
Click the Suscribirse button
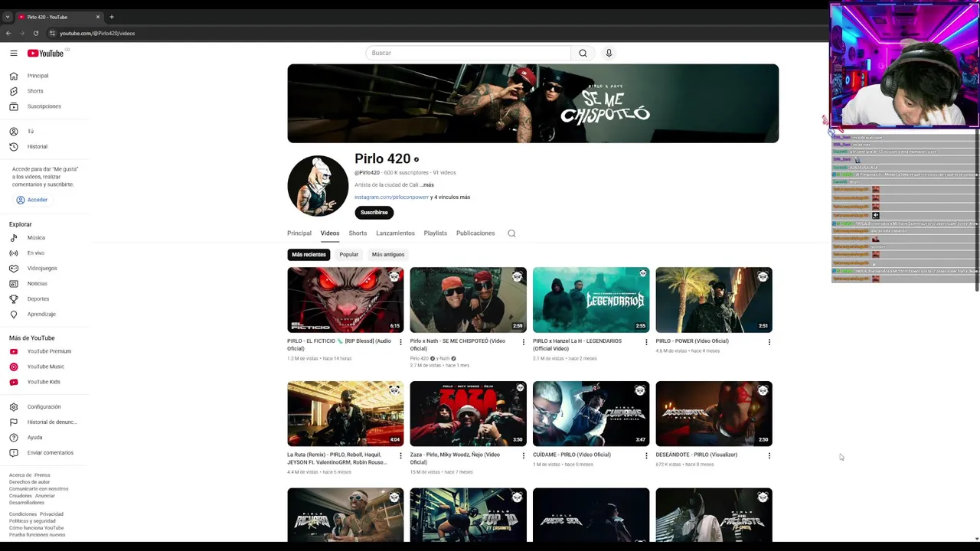click(374, 213)
